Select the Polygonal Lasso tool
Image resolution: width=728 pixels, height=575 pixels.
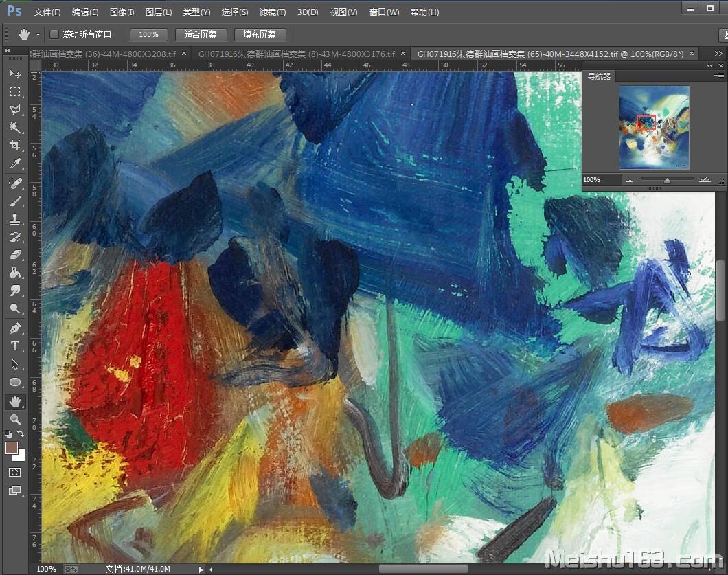(x=15, y=110)
